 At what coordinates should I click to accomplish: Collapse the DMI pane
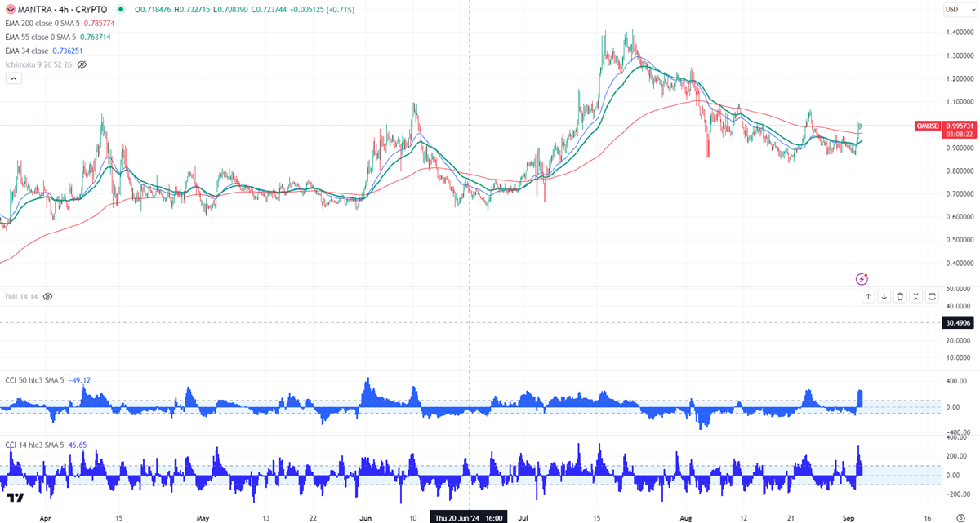(x=915, y=297)
